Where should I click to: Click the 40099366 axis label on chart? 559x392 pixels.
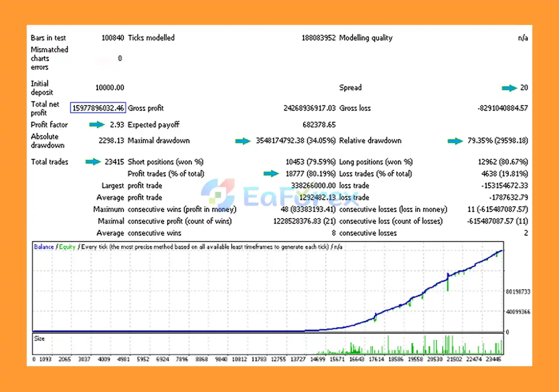pos(517,312)
